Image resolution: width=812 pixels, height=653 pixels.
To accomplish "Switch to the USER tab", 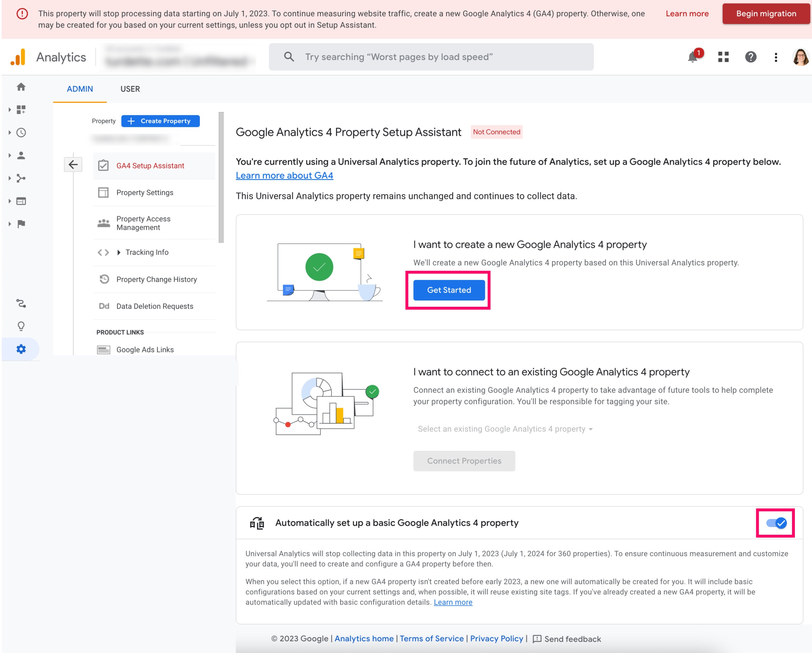I will pyautogui.click(x=130, y=89).
